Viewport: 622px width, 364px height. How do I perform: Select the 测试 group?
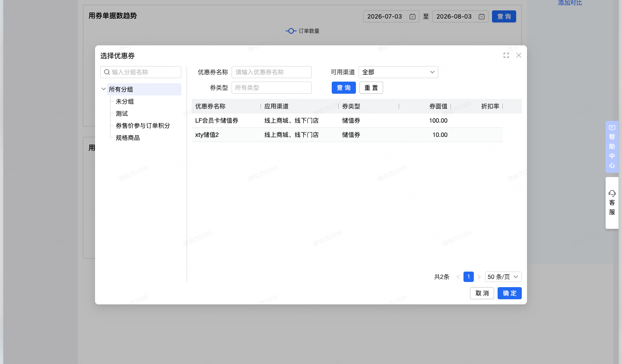pos(122,114)
